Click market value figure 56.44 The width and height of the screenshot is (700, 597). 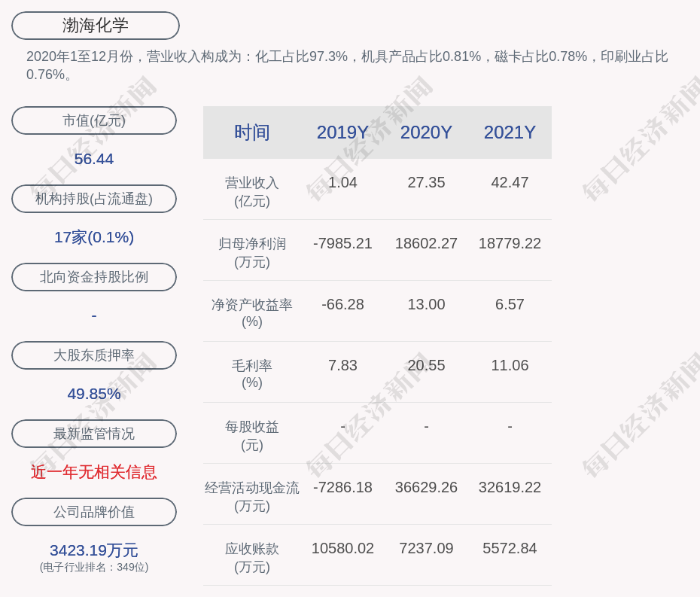tap(94, 159)
